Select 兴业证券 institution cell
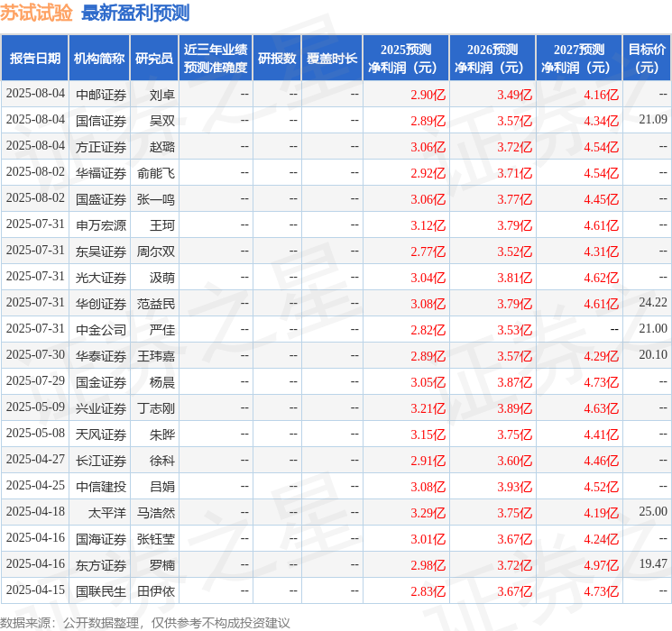Screen dimensions: 672x631 101,408
